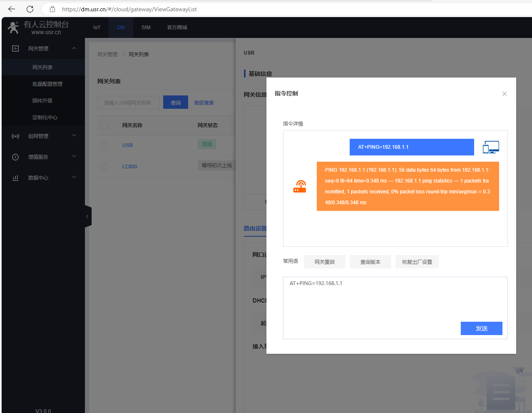Click the 发送 send button
The image size is (532, 413).
[x=481, y=328]
